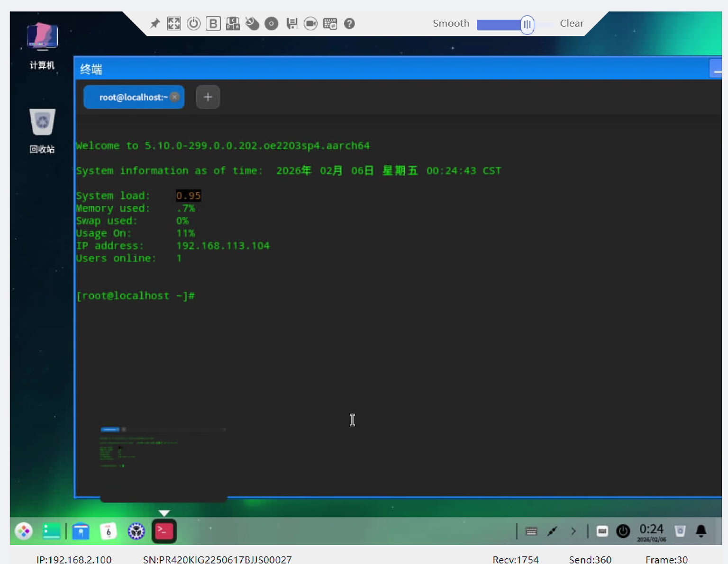
Task: Open the app store taskbar icon
Action: 81,531
